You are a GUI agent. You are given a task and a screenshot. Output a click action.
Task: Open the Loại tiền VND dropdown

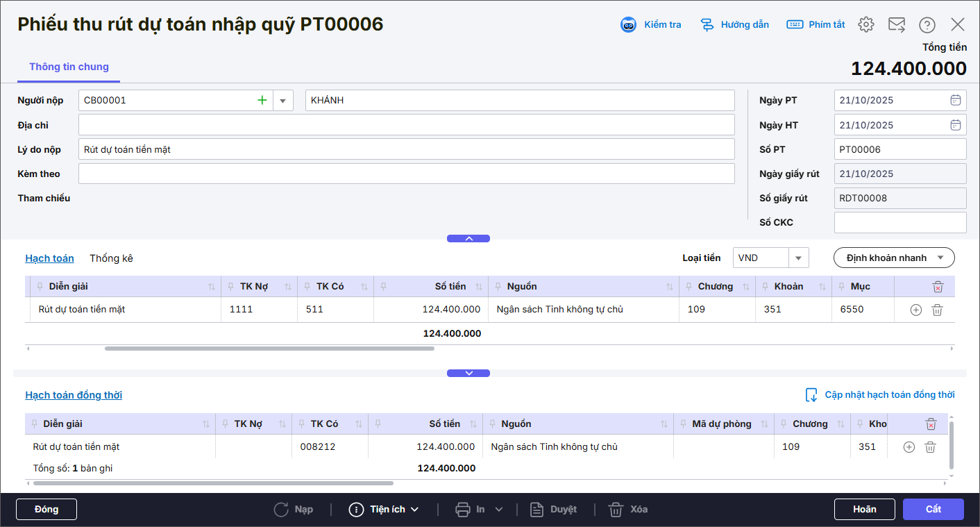798,258
